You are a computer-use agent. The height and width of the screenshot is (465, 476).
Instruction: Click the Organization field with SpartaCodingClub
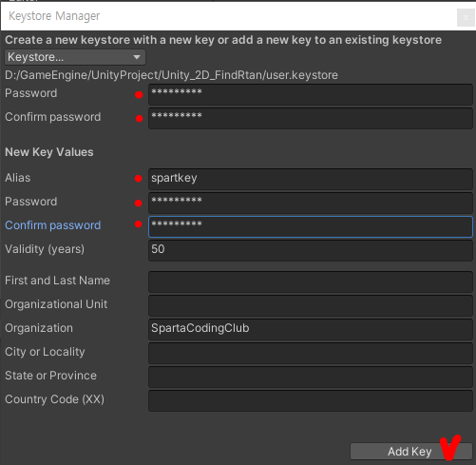tap(311, 329)
